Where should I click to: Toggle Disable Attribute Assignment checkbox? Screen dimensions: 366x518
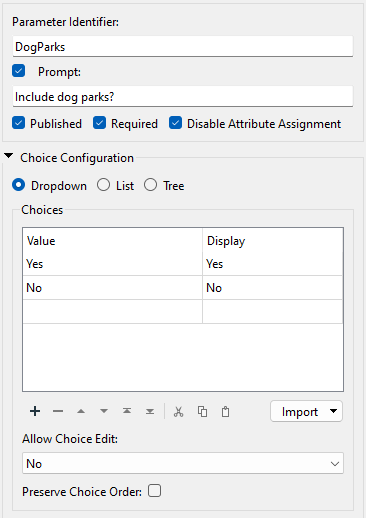pyautogui.click(x=175, y=123)
